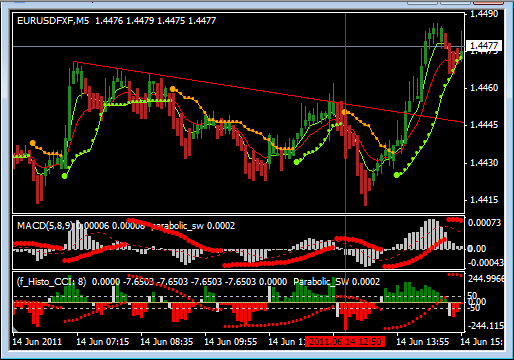
Task: Click the MACD(5,8,9) indicator label
Action: [44, 226]
